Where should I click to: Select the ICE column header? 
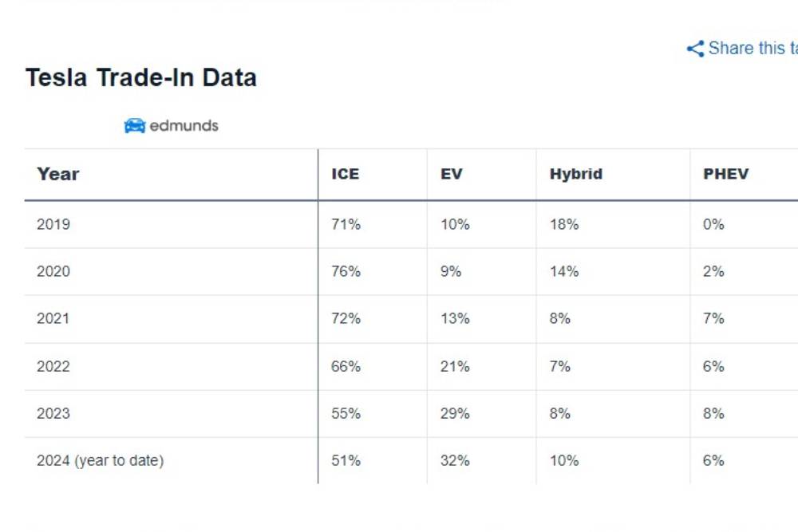coord(346,174)
